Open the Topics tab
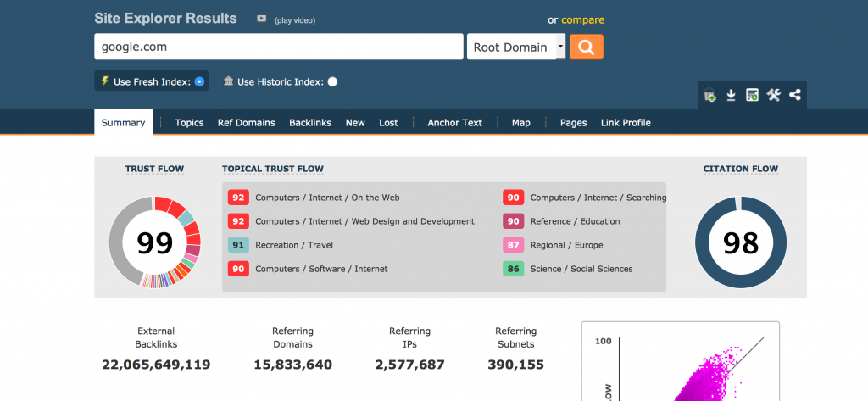Image resolution: width=868 pixels, height=401 pixels. pos(189,122)
